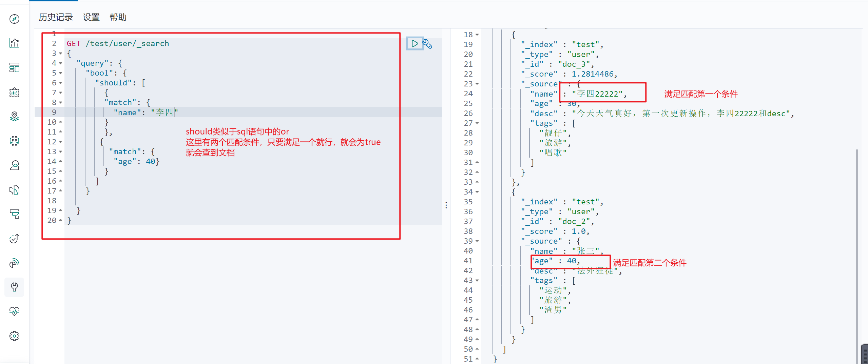Open the request options wrench menu

point(427,44)
